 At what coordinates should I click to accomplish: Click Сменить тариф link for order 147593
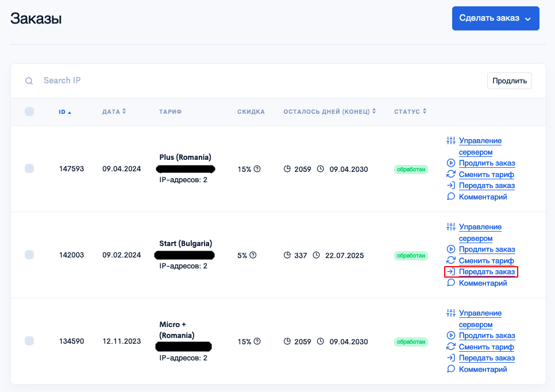486,174
